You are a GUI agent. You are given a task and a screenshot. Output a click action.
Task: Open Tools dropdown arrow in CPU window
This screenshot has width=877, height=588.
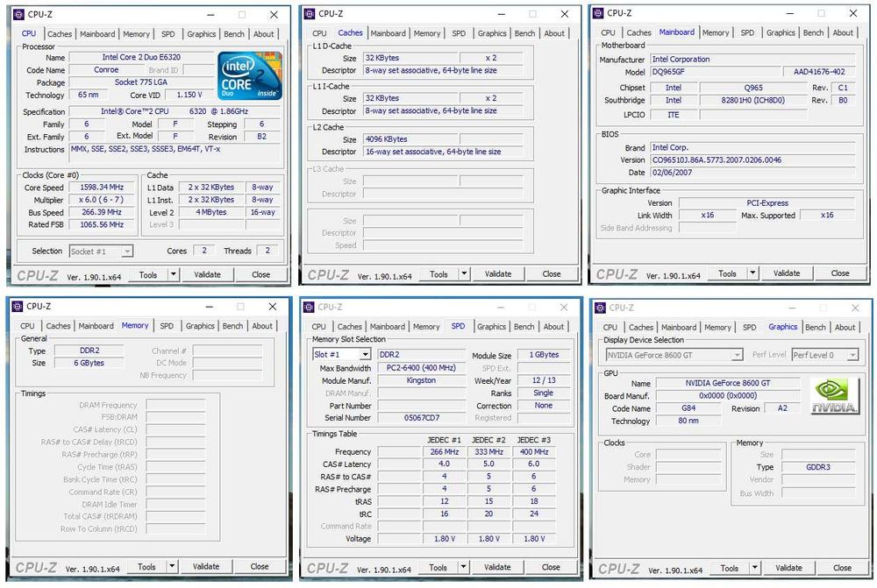[x=174, y=274]
